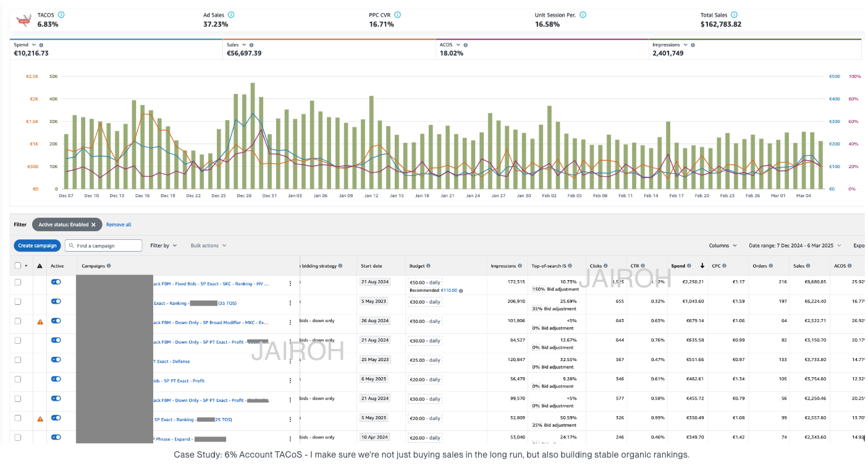Open the Date range dropdown
The width and height of the screenshot is (868, 465).
tap(795, 245)
